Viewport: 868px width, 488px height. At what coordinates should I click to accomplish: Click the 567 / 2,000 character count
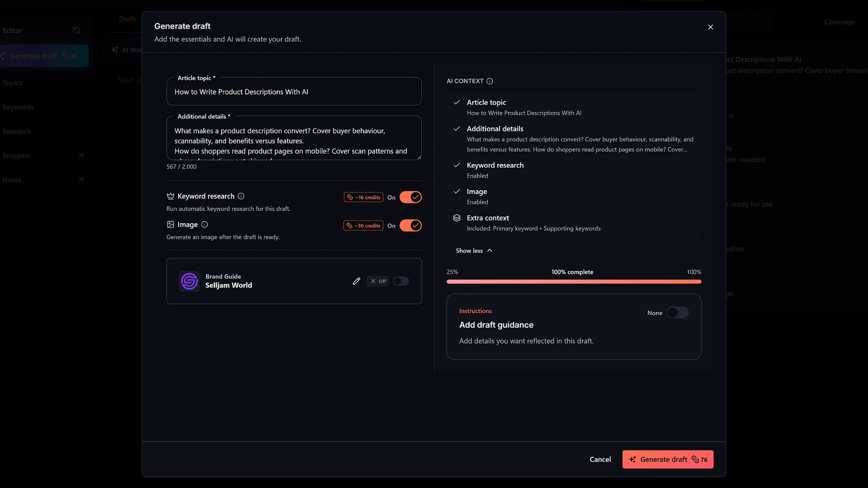click(x=181, y=167)
